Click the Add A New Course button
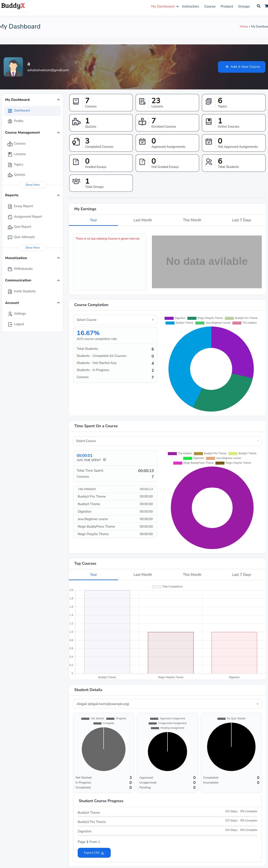This screenshot has height=868, width=268. [241, 67]
